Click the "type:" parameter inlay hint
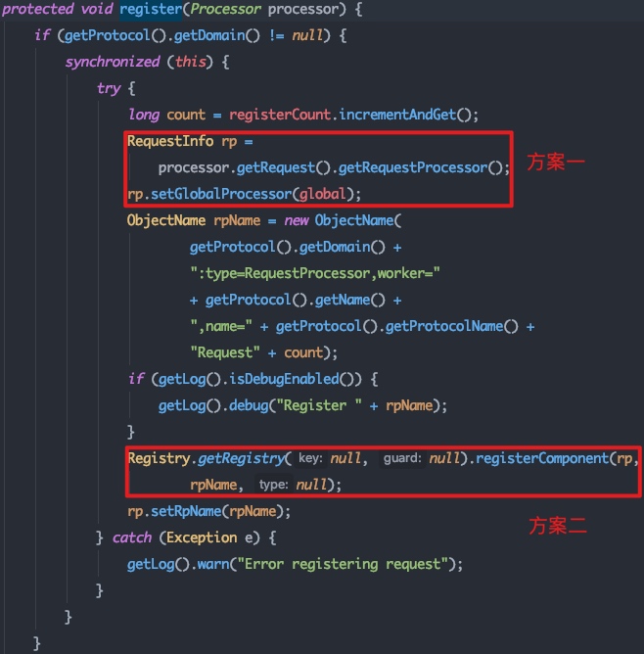Image resolution: width=644 pixels, height=654 pixels. [273, 485]
